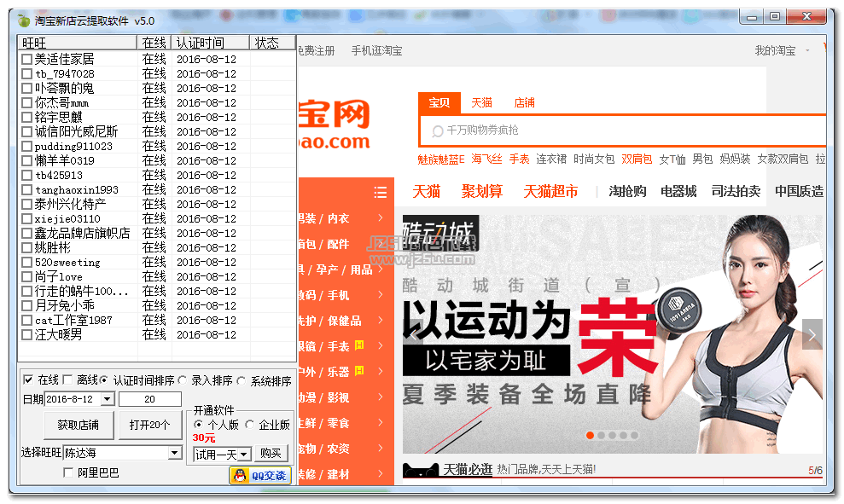Expand 数码 / 手机 category arrow
Viewport: 844px width, 504px height.
point(381,295)
